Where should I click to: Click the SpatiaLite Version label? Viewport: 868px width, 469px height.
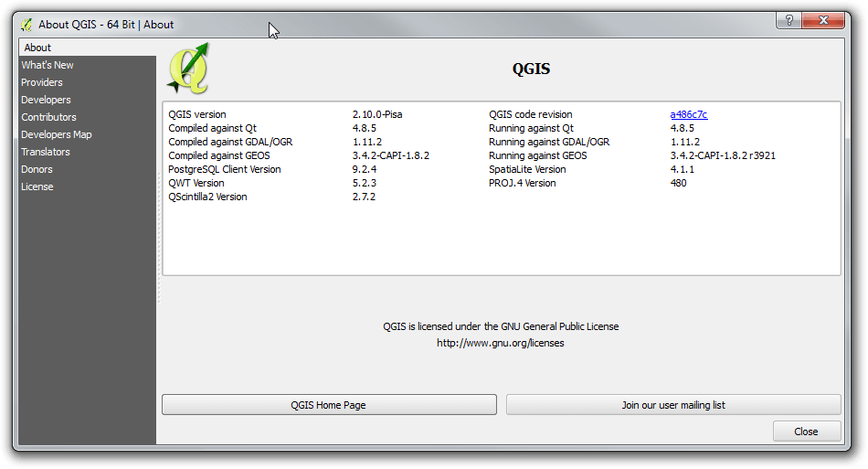point(527,169)
